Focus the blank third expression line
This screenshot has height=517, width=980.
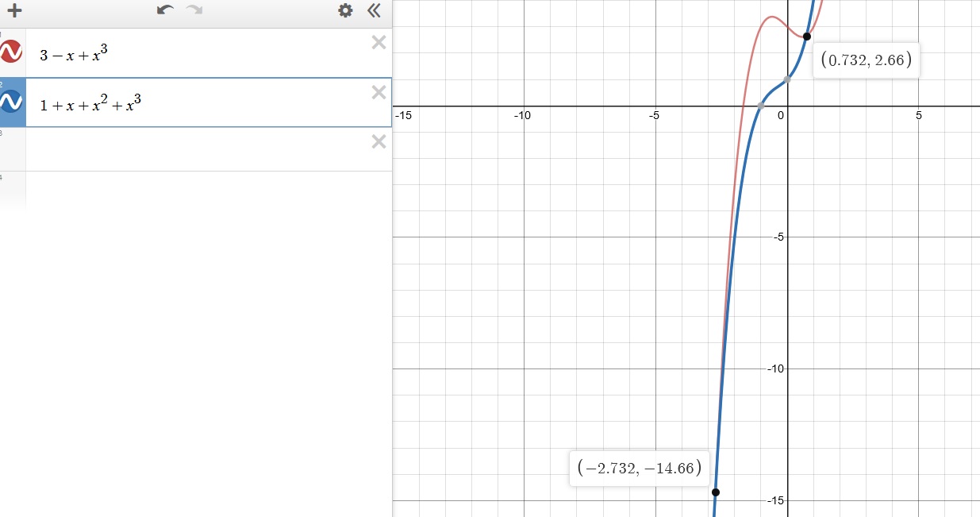(198, 149)
